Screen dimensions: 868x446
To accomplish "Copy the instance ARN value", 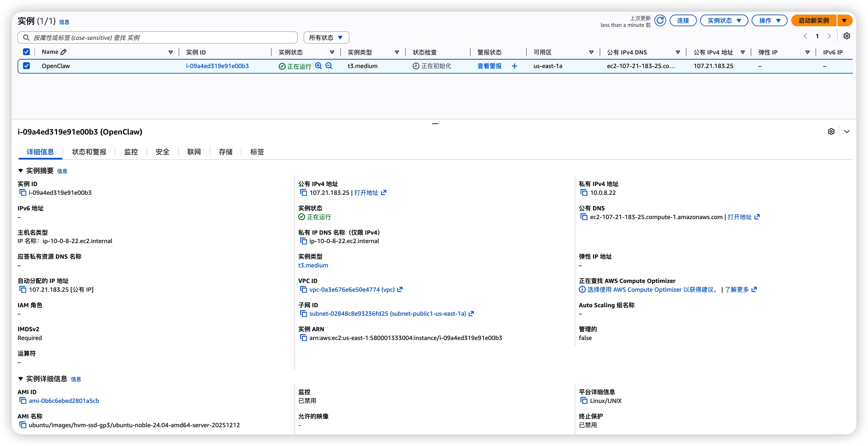I will (303, 338).
